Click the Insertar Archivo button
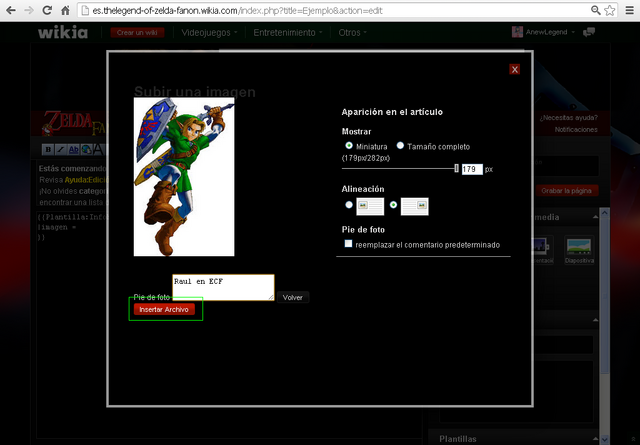Screen dimensions: 640x445 pos(164,309)
